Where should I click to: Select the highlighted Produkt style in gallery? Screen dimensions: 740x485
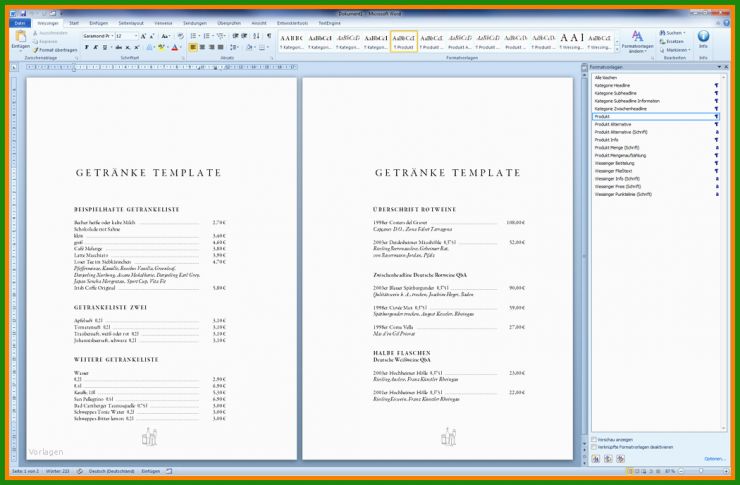[x=404, y=42]
